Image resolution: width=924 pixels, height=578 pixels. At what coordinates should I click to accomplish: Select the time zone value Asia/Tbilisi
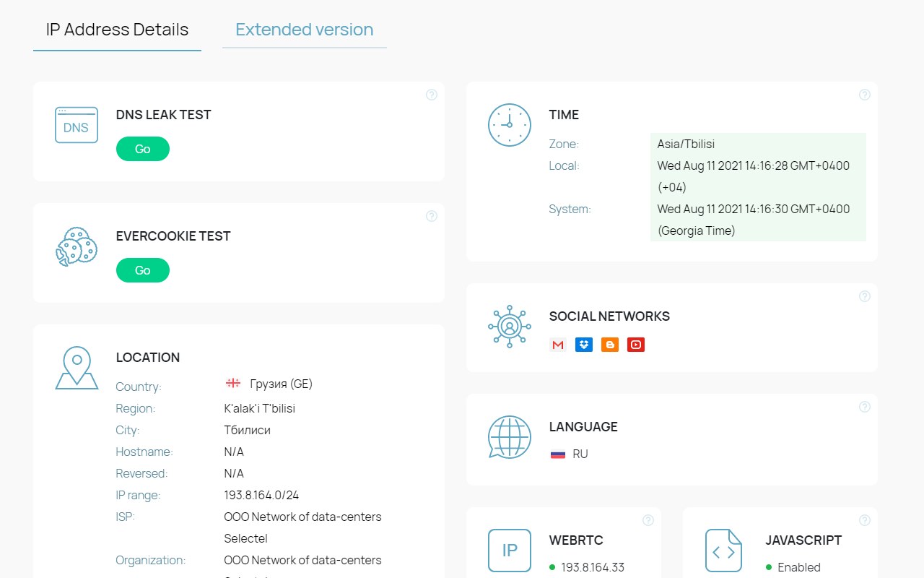[x=687, y=144]
